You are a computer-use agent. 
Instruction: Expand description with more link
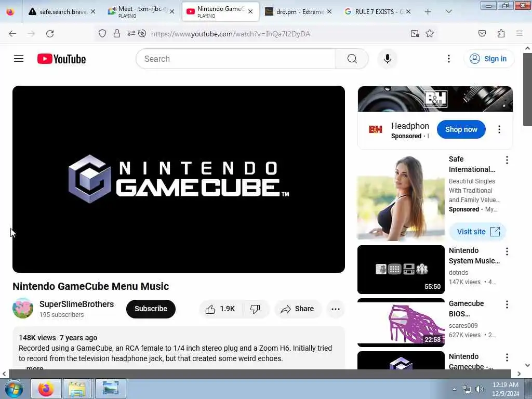click(35, 368)
